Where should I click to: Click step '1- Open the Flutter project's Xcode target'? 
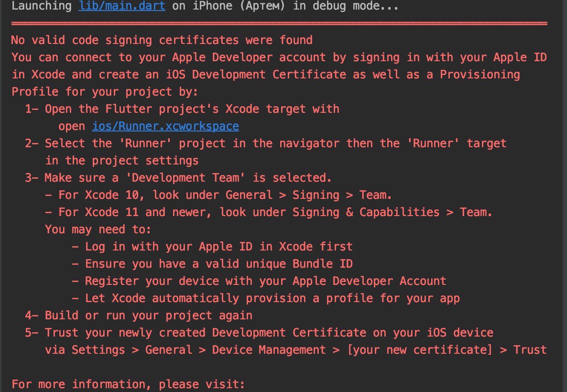point(182,109)
